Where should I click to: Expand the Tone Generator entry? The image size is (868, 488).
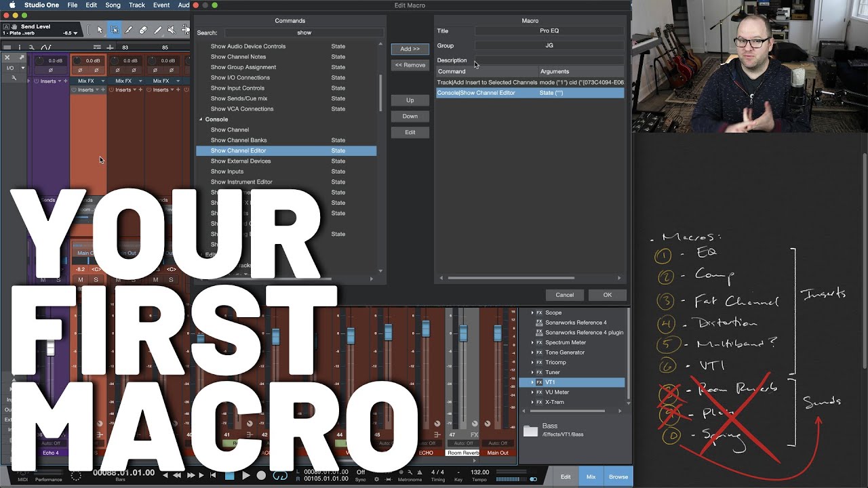532,352
